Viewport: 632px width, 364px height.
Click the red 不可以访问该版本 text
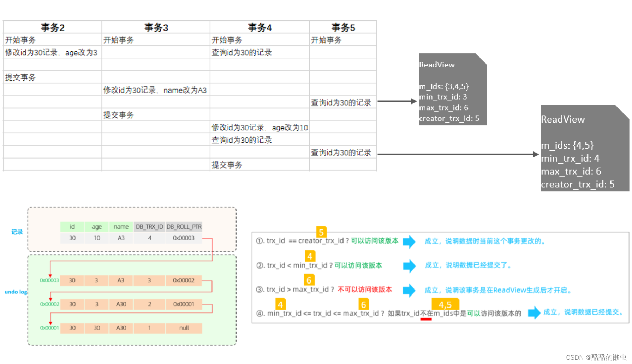[x=365, y=290]
